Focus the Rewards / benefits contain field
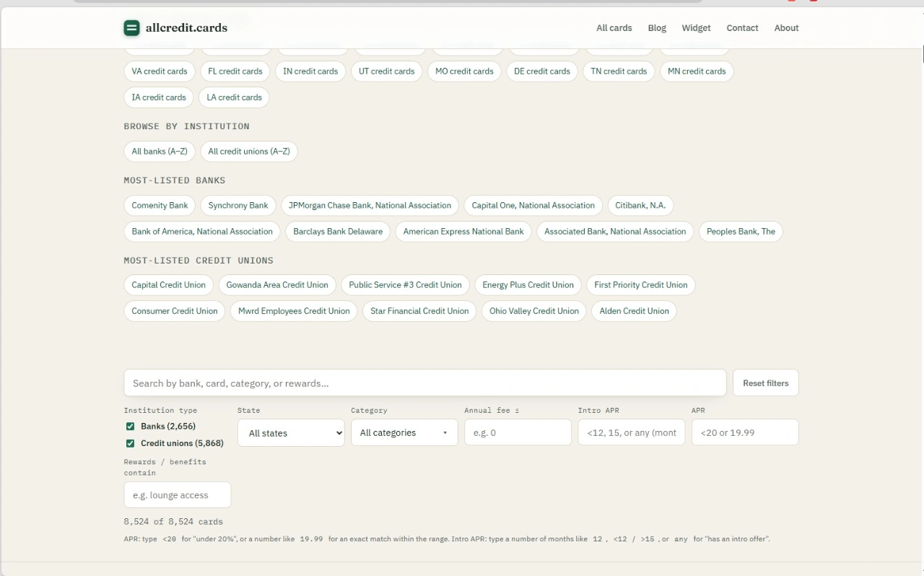The width and height of the screenshot is (924, 576). (x=178, y=495)
